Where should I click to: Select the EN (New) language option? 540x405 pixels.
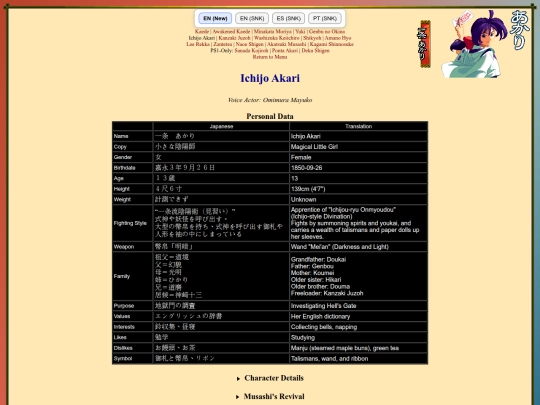[x=215, y=18]
